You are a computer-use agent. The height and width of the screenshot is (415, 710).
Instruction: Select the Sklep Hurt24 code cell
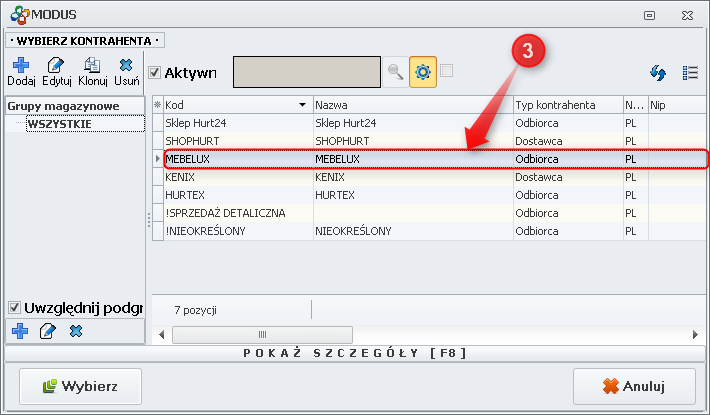(x=238, y=123)
